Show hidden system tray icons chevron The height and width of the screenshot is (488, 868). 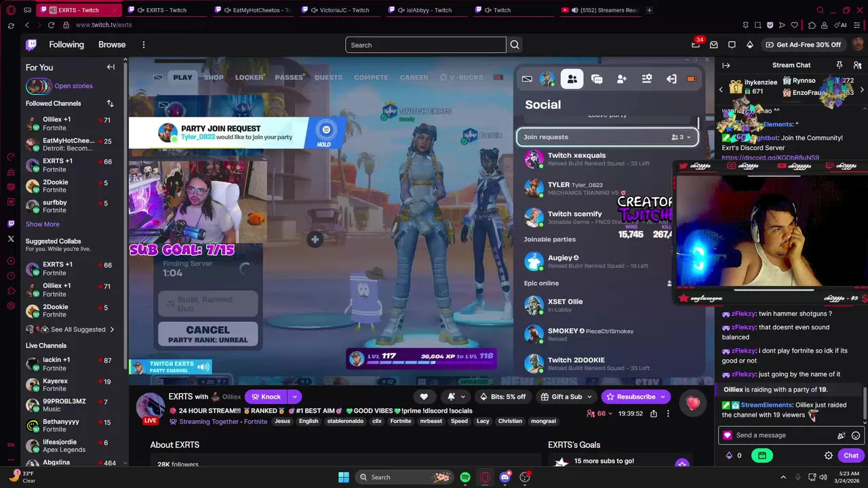point(783,477)
